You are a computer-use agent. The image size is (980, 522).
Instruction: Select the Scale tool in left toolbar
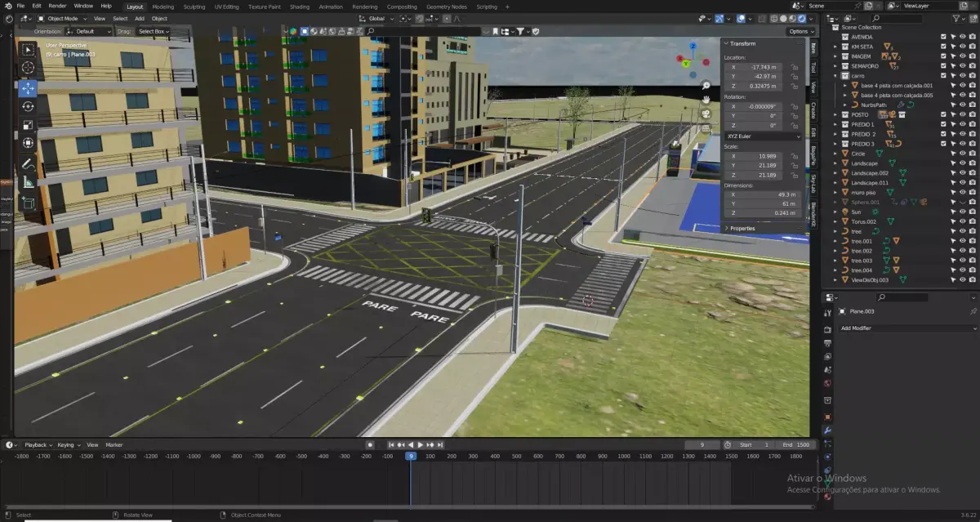point(28,125)
